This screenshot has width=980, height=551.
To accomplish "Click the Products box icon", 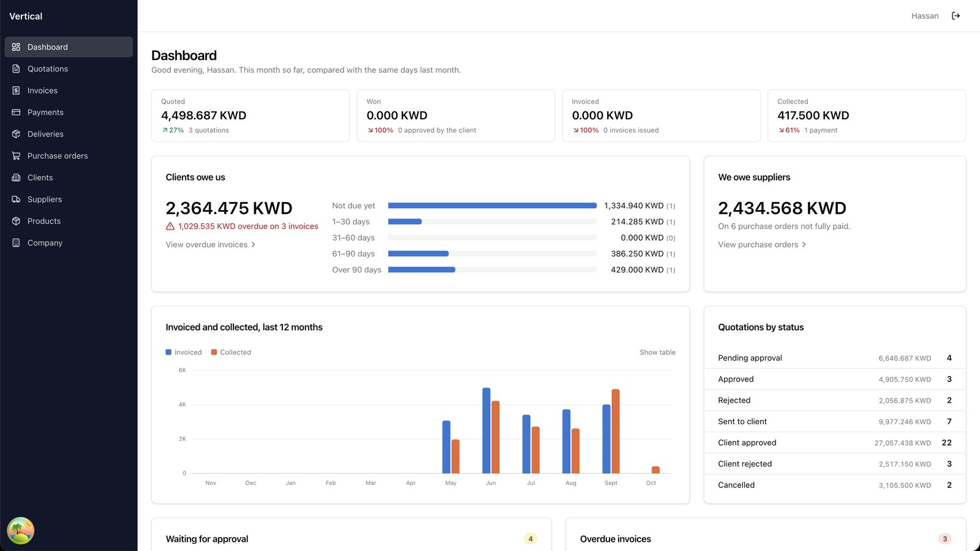I will click(16, 221).
